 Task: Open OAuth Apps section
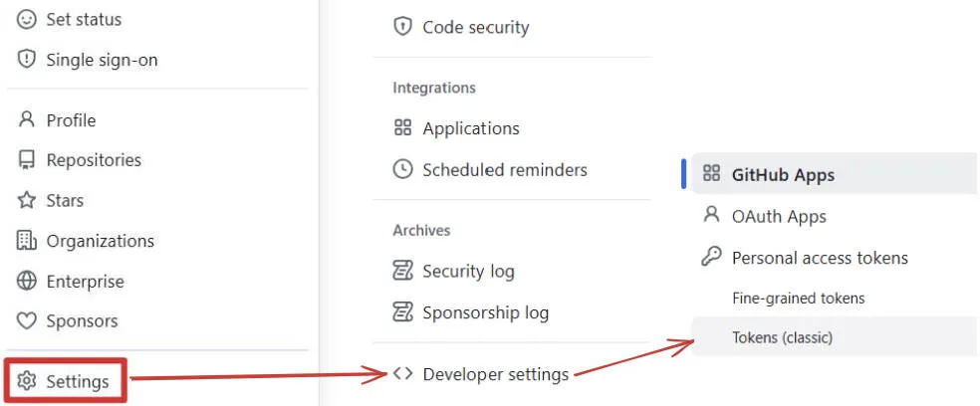pos(779,216)
